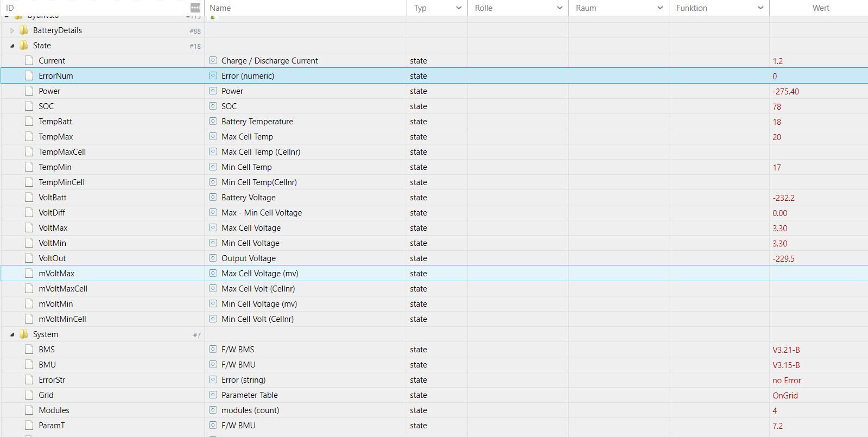Click state icon beside Battery Voltage
Viewport: 868px width, 437px height.
213,198
